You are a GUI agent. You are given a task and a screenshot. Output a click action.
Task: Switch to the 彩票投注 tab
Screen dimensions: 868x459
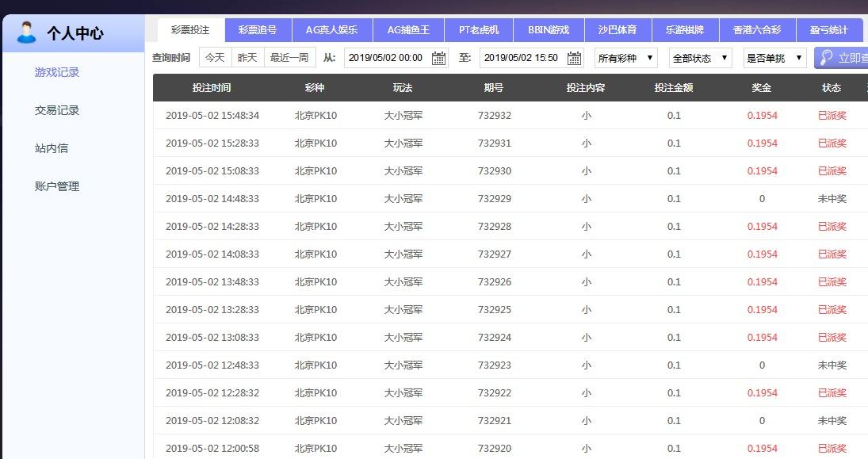click(190, 30)
